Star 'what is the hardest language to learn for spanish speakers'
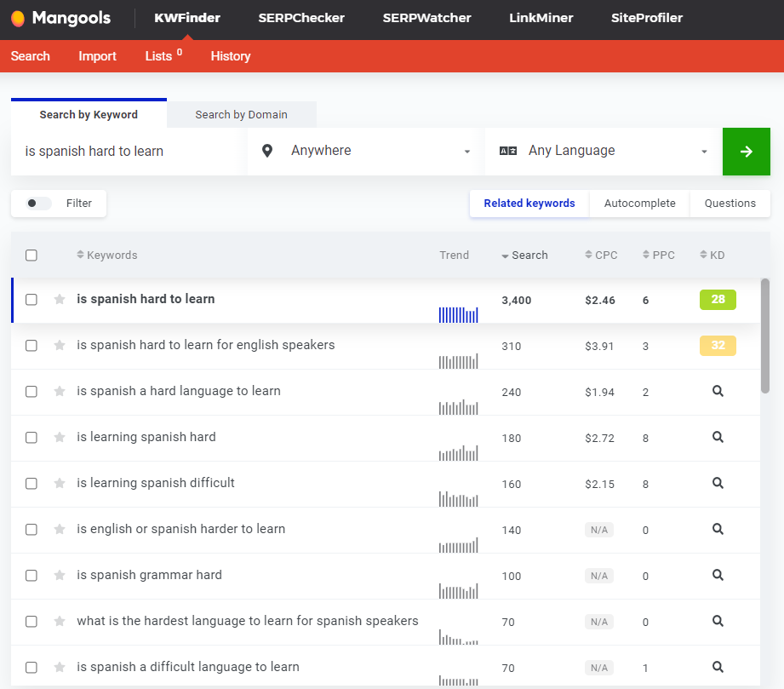The height and width of the screenshot is (689, 784). click(x=60, y=622)
